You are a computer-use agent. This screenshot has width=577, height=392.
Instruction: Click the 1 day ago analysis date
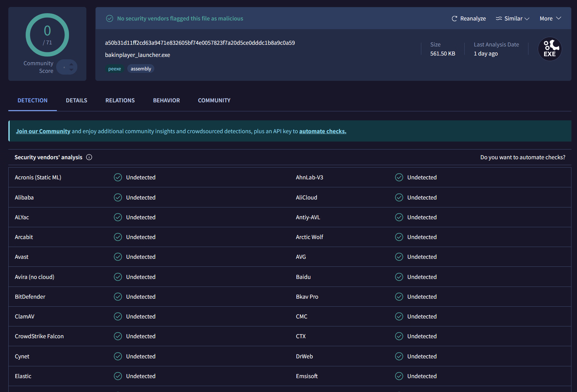485,53
